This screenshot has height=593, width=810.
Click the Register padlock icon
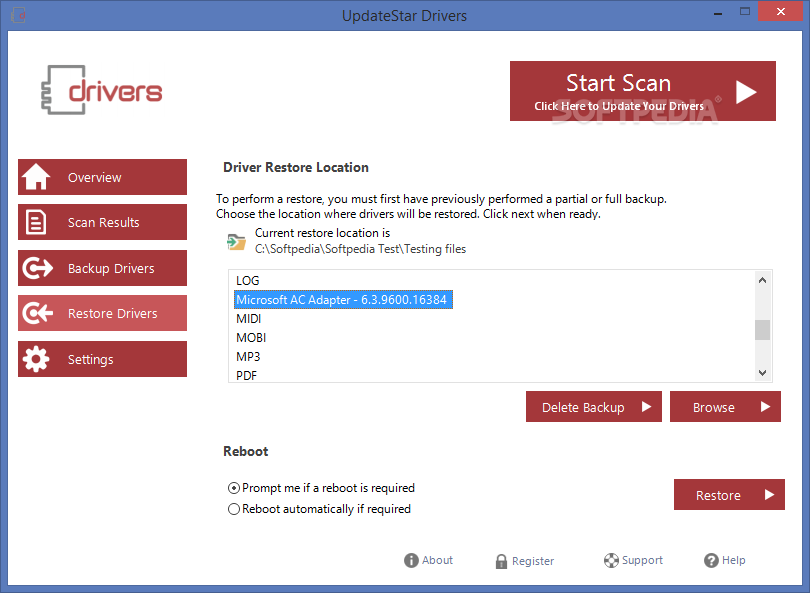[x=501, y=561]
